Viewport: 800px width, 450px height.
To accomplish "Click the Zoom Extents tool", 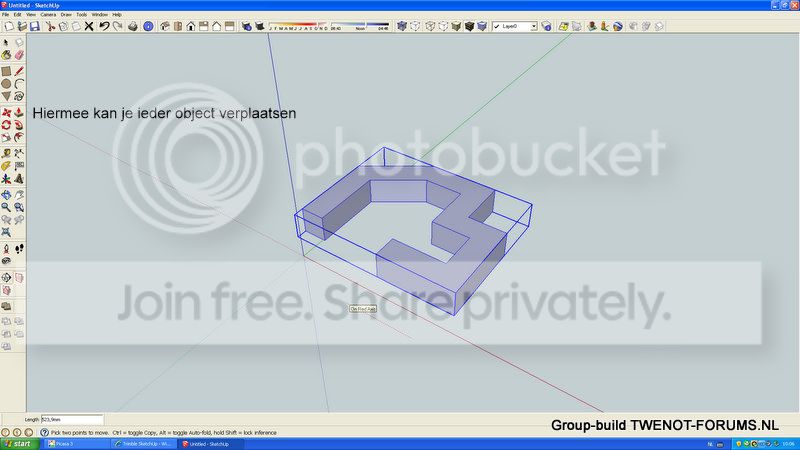I will (6, 232).
